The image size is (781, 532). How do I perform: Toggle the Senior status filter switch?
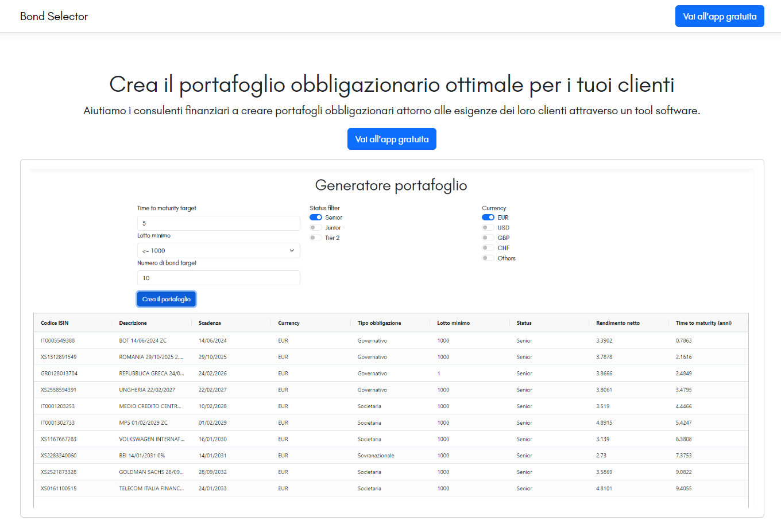click(x=316, y=218)
